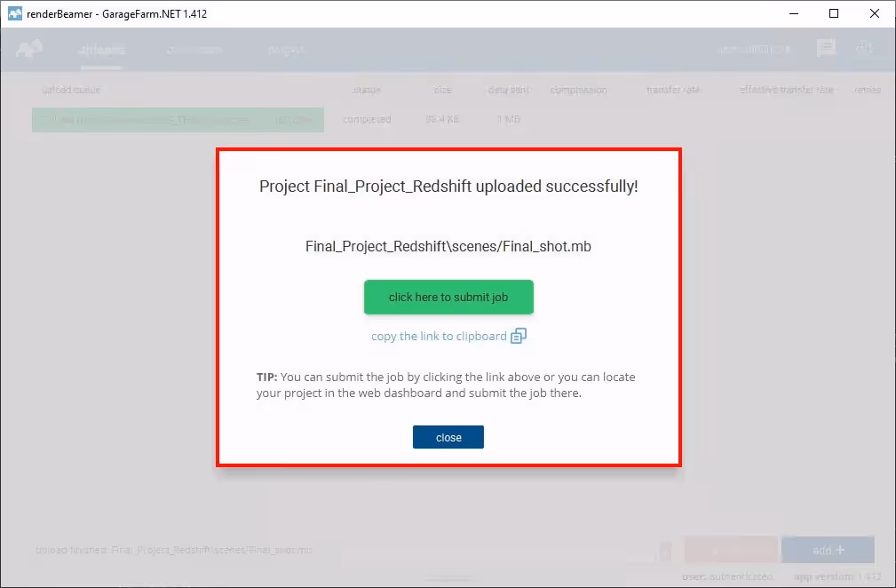Switch to the uploads tab

point(102,51)
